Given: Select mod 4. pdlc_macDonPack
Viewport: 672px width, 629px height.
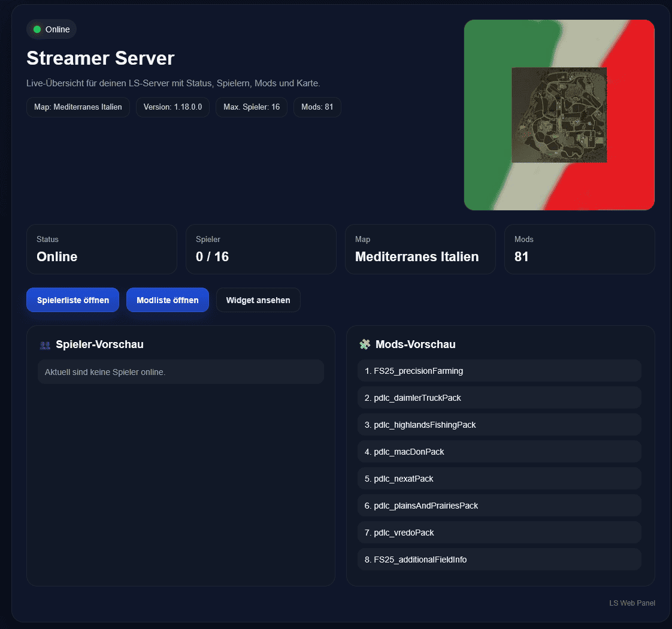Looking at the screenshot, I should (x=500, y=452).
